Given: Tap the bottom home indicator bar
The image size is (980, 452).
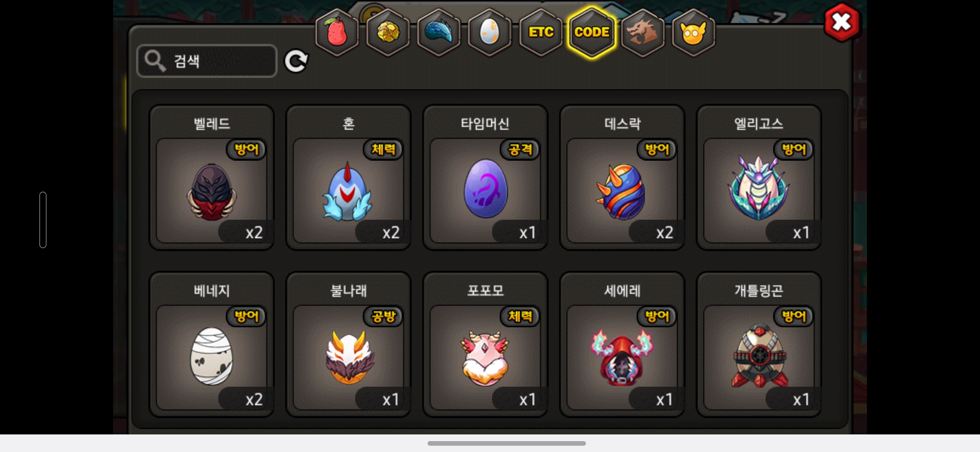Looking at the screenshot, I should tap(506, 443).
